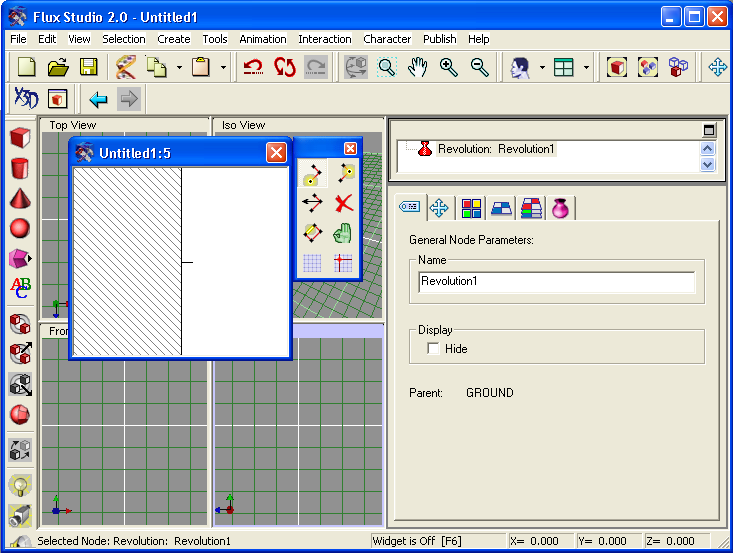
Task: Switch to the transform arrows tab
Action: click(439, 208)
